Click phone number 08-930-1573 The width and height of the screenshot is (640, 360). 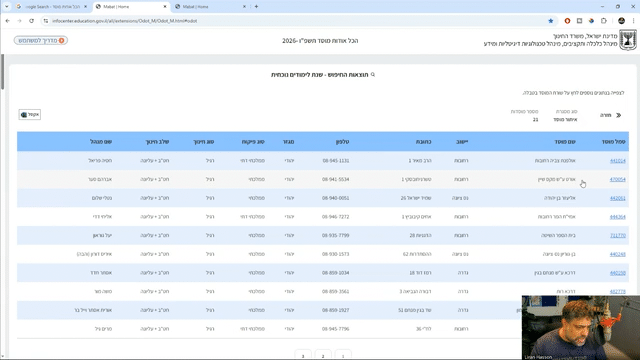(336, 254)
